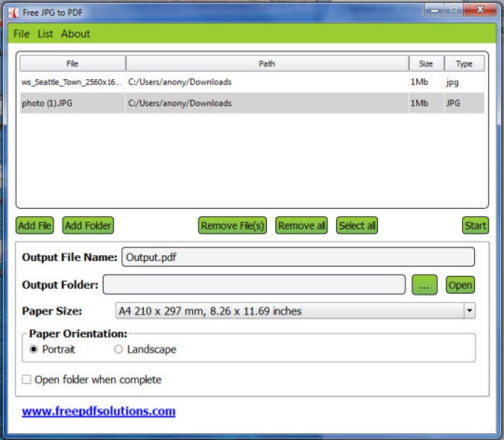Visit the www.freepdfsolutions.com link
The height and width of the screenshot is (440, 504).
(98, 411)
